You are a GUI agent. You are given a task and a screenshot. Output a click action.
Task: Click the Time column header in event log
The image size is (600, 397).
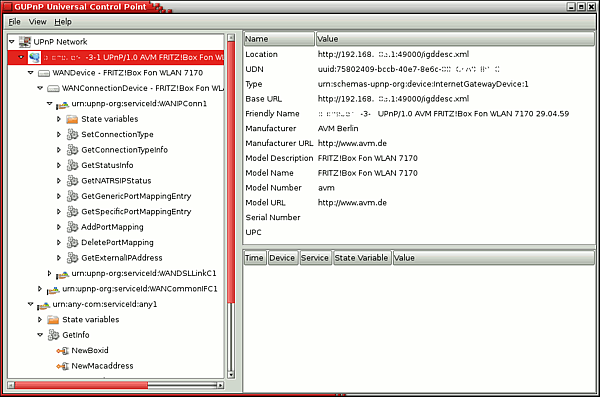pos(254,258)
